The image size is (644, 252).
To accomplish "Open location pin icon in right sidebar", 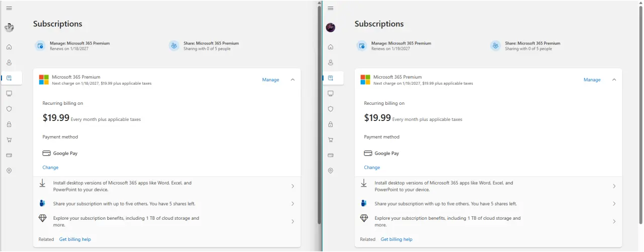I will click(x=331, y=170).
